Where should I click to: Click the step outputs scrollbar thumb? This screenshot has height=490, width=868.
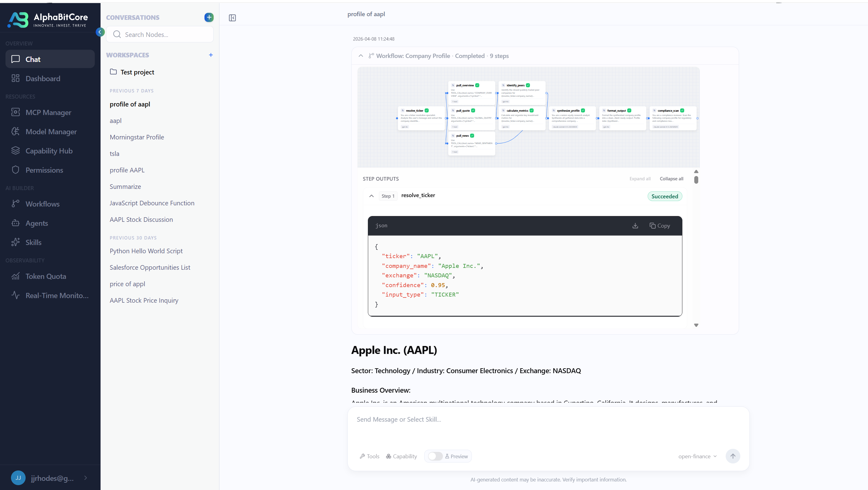(696, 180)
